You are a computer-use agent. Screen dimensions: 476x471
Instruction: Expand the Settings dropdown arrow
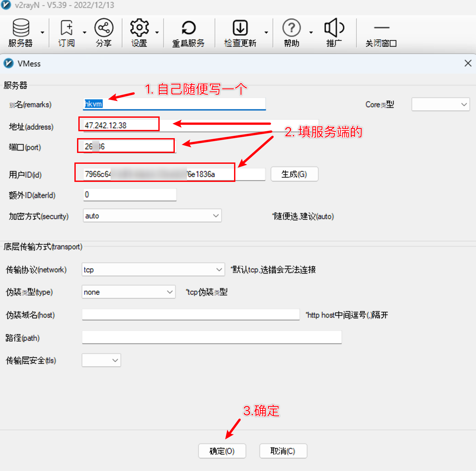(157, 33)
